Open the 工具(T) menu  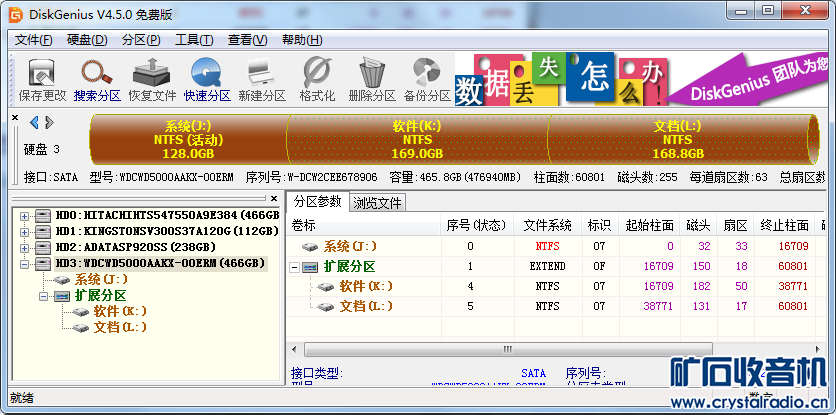[x=194, y=40]
